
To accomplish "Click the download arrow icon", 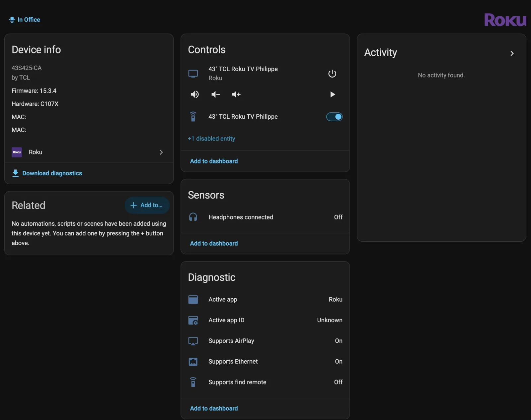I will (x=15, y=173).
